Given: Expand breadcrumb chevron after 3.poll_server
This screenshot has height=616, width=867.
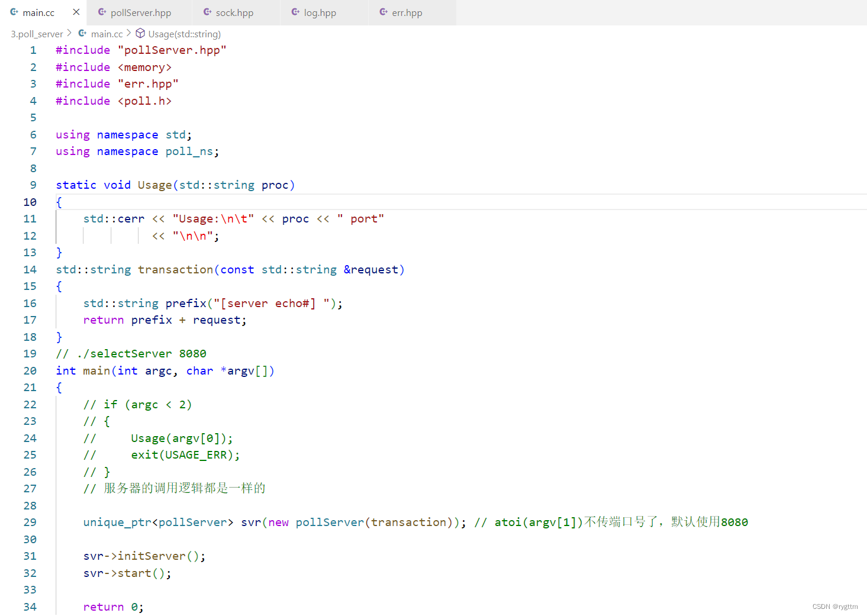Looking at the screenshot, I should 69,33.
